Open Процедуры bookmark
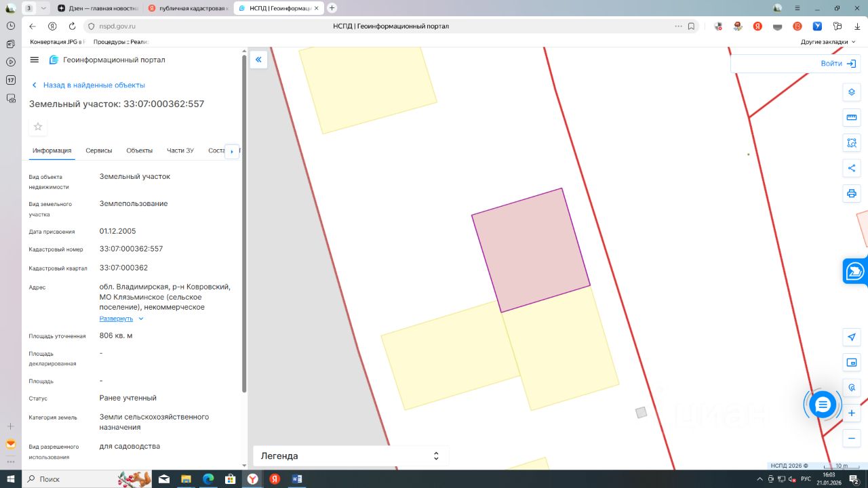This screenshot has width=868, height=488. (x=120, y=42)
